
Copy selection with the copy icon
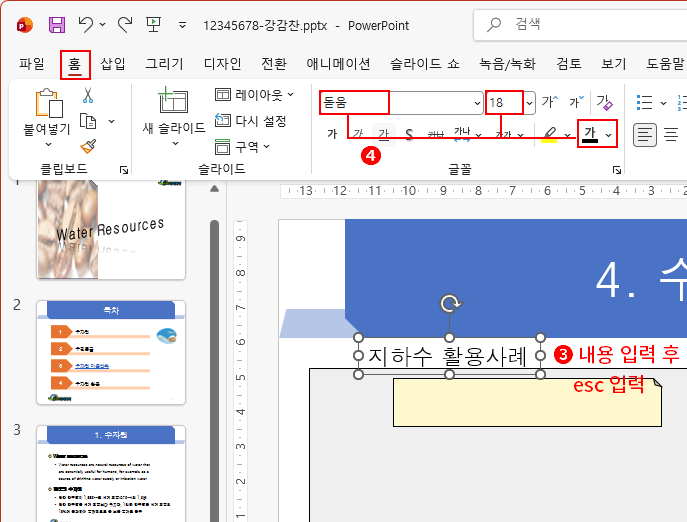(88, 121)
